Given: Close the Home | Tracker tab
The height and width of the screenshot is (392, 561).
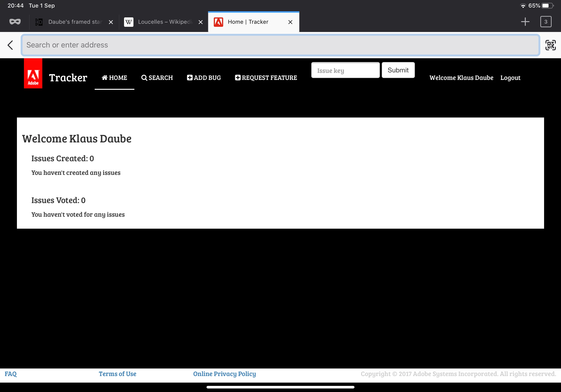Looking at the screenshot, I should coord(290,22).
